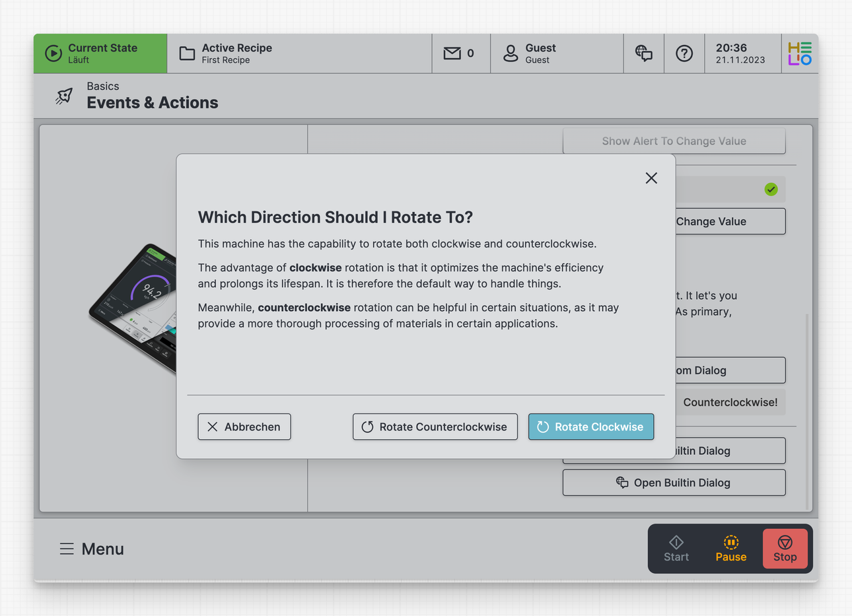Hit the red Stop button

pos(785,549)
